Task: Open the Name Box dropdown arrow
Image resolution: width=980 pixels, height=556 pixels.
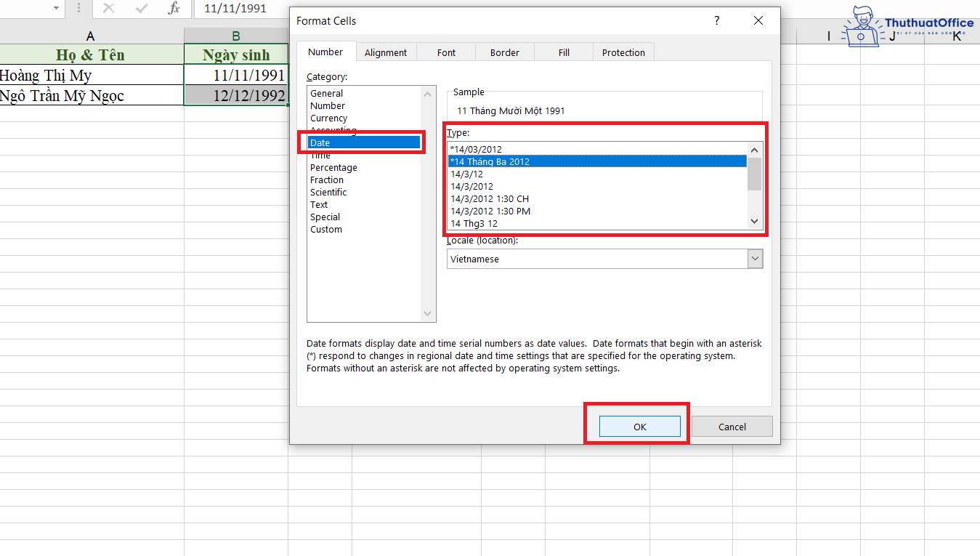Action: click(56, 9)
